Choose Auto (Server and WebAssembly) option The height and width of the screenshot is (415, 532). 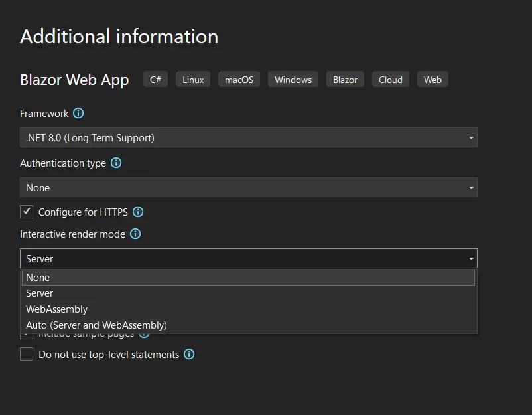pyautogui.click(x=96, y=325)
